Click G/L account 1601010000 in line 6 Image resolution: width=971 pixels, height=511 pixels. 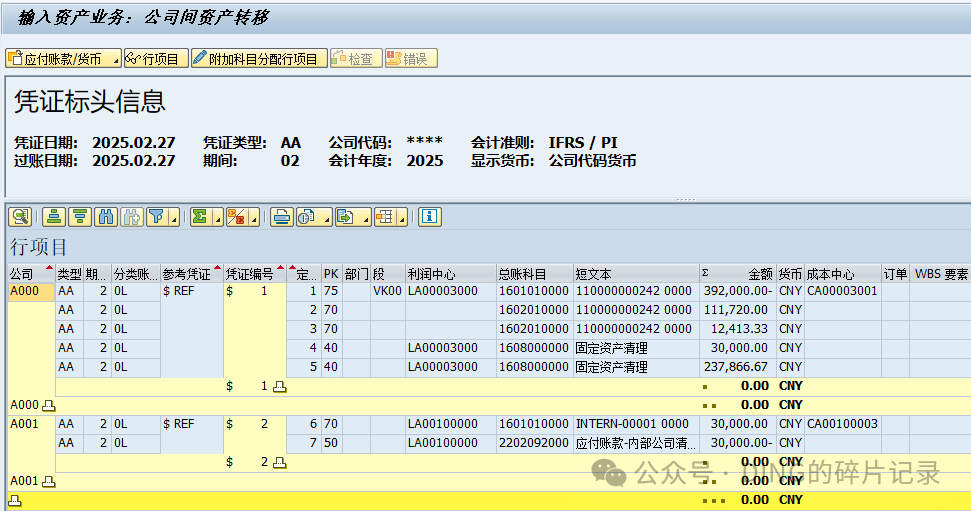click(x=534, y=424)
